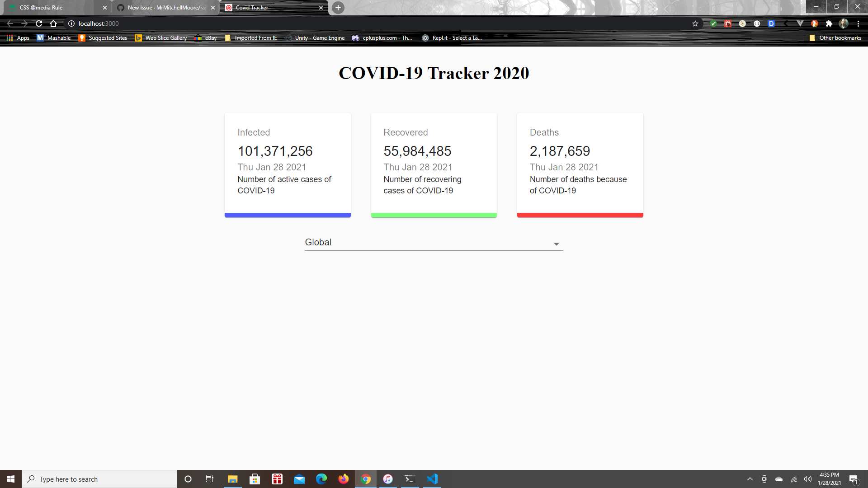Open Microsoft Store from the taskbar

[x=255, y=479]
